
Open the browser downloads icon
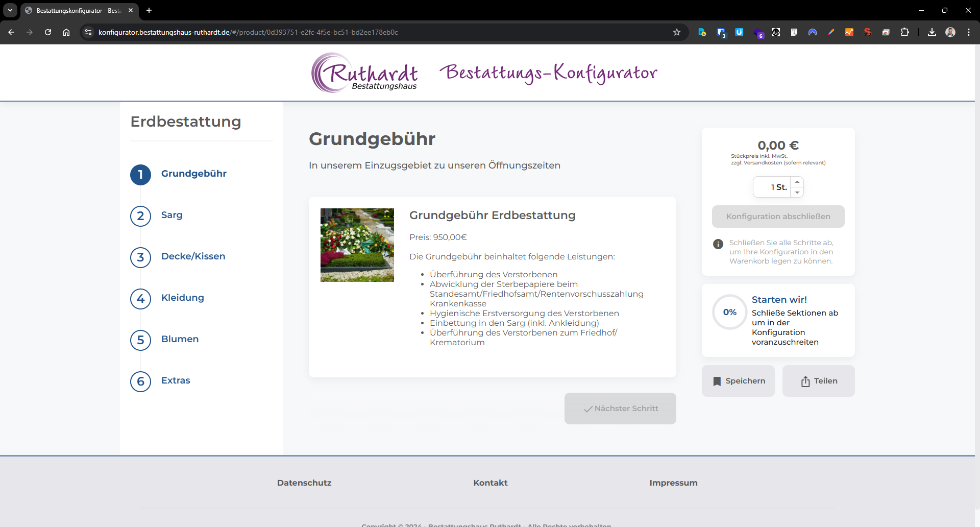pyautogui.click(x=932, y=32)
